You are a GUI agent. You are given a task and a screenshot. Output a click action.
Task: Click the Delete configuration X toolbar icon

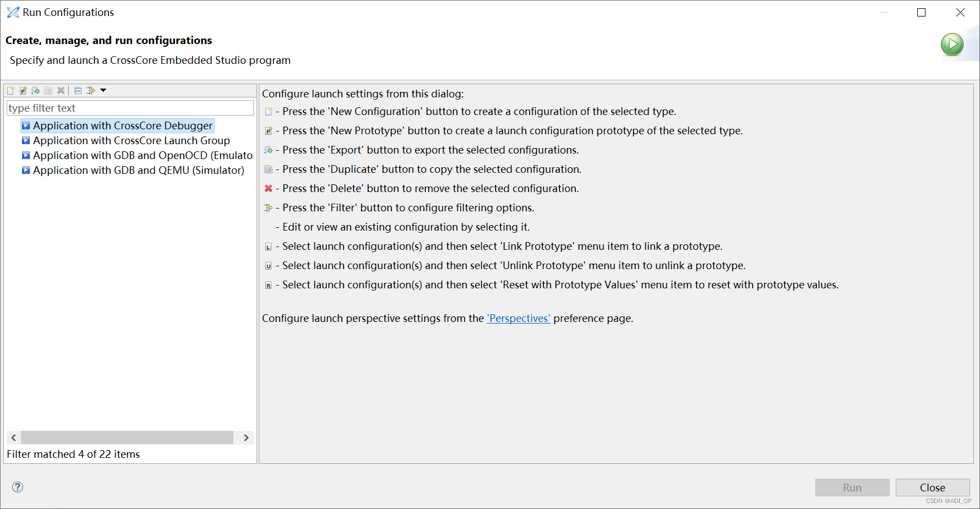tap(61, 90)
